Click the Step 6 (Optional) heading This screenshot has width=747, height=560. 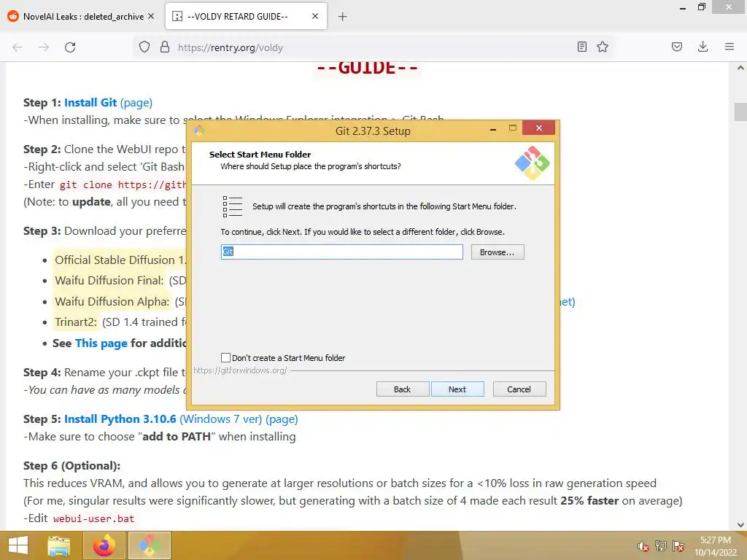pyautogui.click(x=72, y=466)
